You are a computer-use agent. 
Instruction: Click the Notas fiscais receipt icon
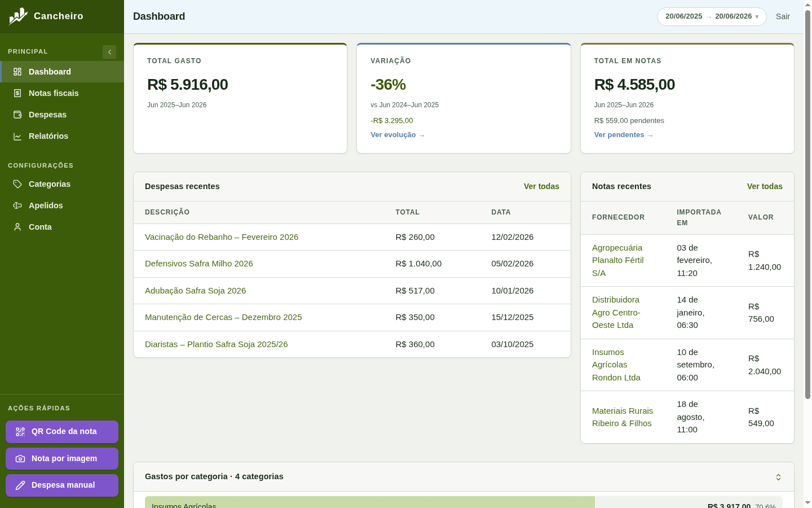tap(17, 93)
